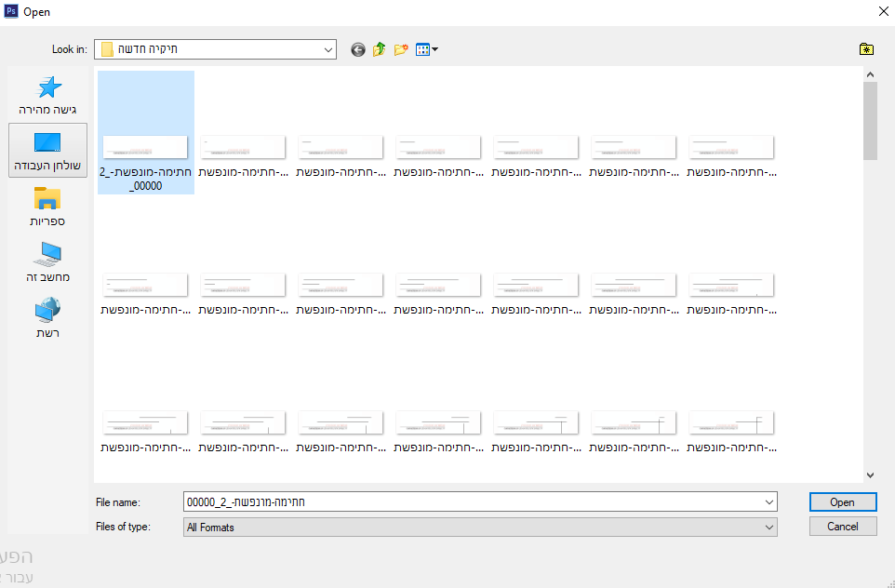This screenshot has height=588, width=895.
Task: Click the file list scroll up arrow
Action: 871,74
